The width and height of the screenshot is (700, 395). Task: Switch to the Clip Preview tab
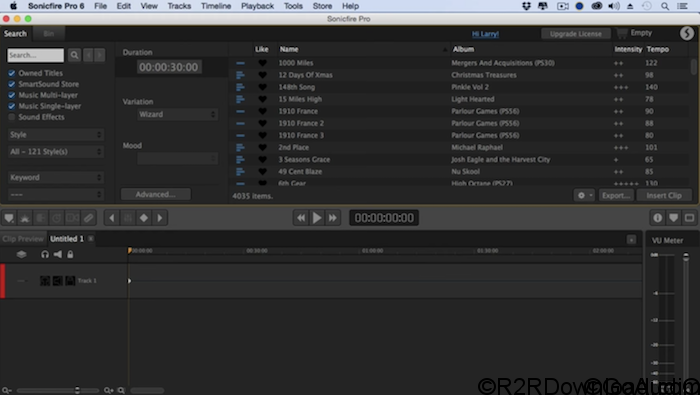(23, 239)
